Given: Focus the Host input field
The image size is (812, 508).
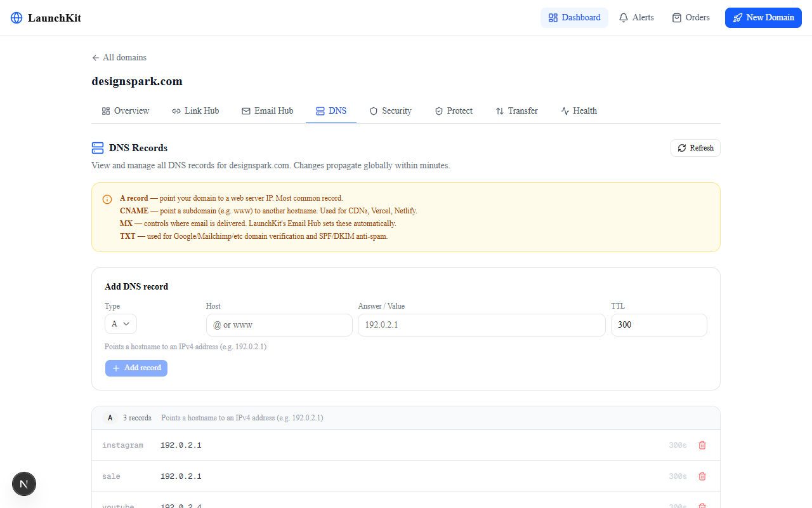Looking at the screenshot, I should coord(279,324).
